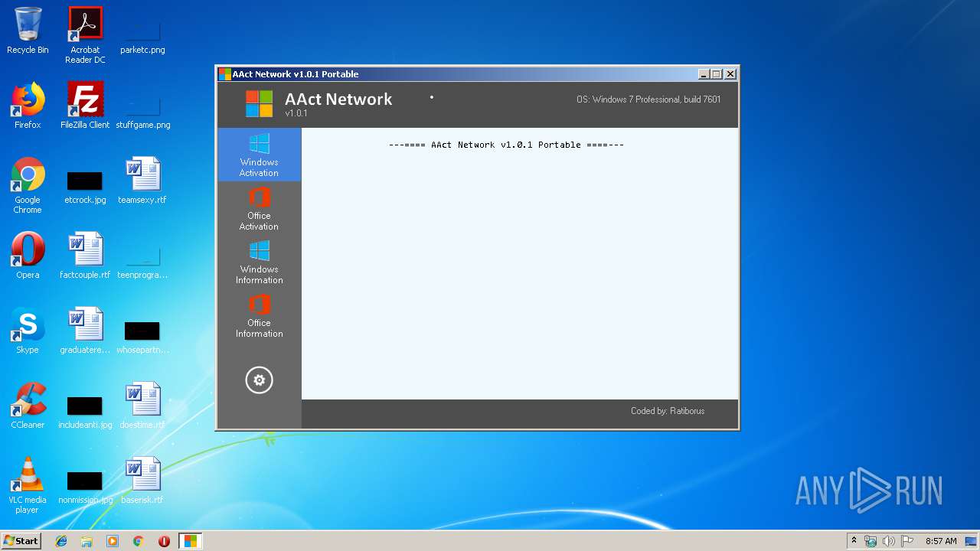Open Office Activation in the AAct sidebar
Screen dimensions: 980x551
point(259,208)
